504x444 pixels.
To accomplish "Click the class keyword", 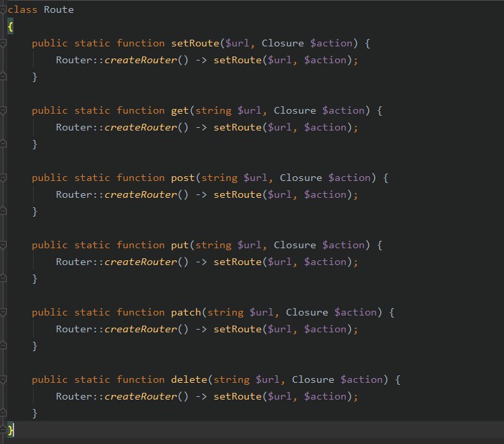I will (x=22, y=10).
